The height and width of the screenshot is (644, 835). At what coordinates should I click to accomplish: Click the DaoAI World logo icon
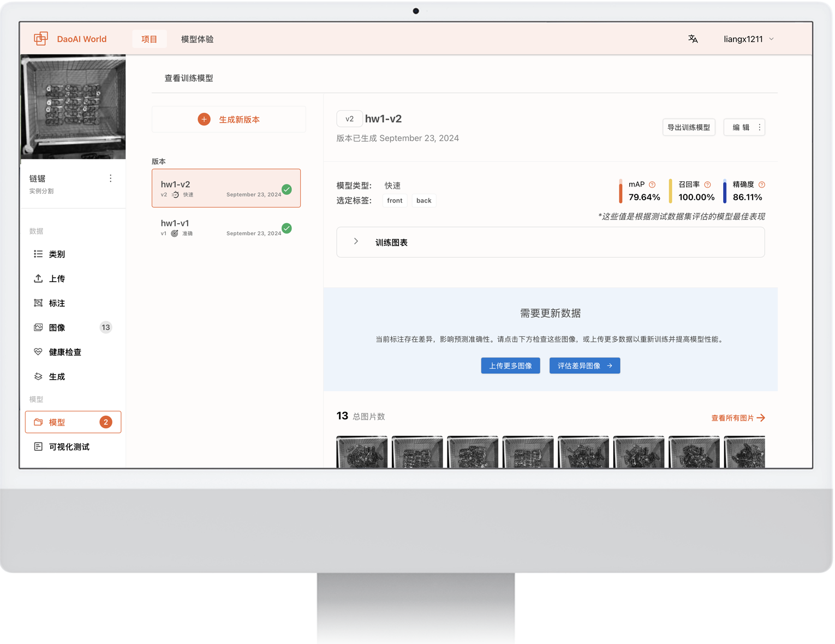coord(41,39)
